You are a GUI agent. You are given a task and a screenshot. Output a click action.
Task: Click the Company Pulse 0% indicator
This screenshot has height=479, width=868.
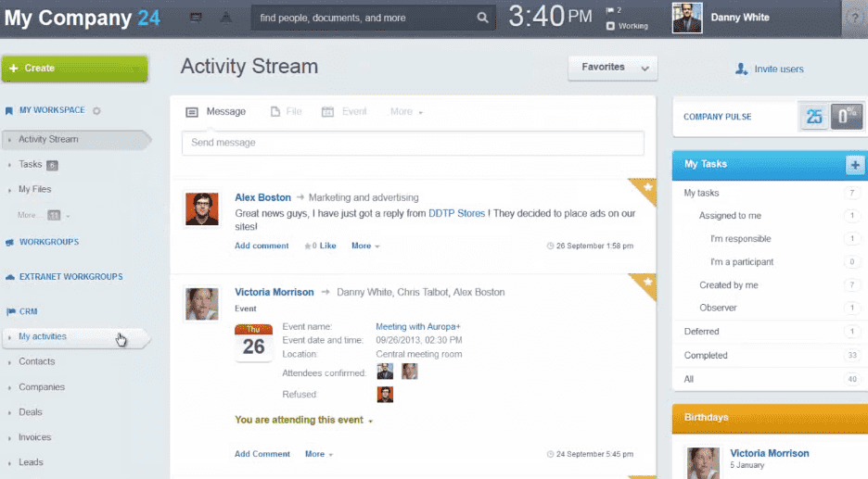(847, 117)
